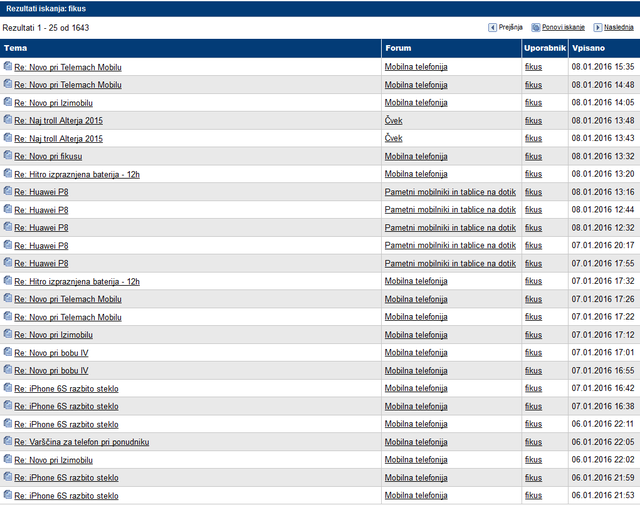Screen dimensions: 640x505
Task: Open Novo pri Izimobilu posted 08.01.2016 14:05
Action: point(53,103)
